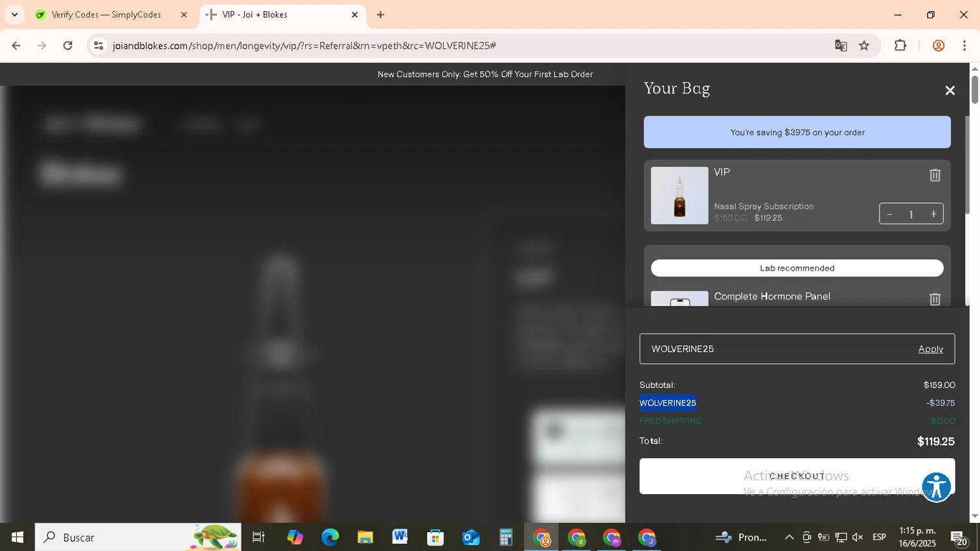Close the Your Bag panel
Screen dimensions: 980x551
coord(950,91)
